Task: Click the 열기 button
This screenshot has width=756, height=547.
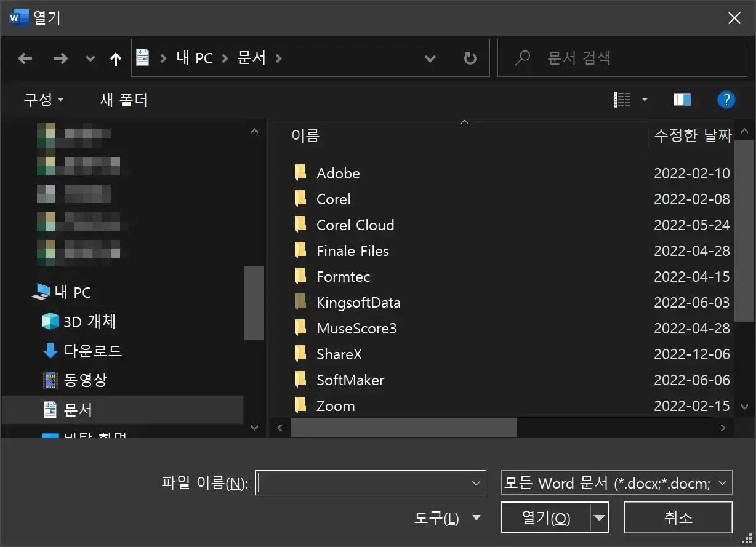Action: point(546,517)
